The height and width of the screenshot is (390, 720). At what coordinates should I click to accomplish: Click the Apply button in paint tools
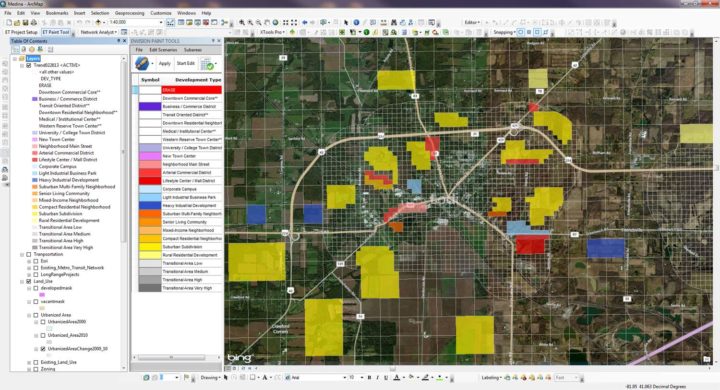pyautogui.click(x=164, y=63)
